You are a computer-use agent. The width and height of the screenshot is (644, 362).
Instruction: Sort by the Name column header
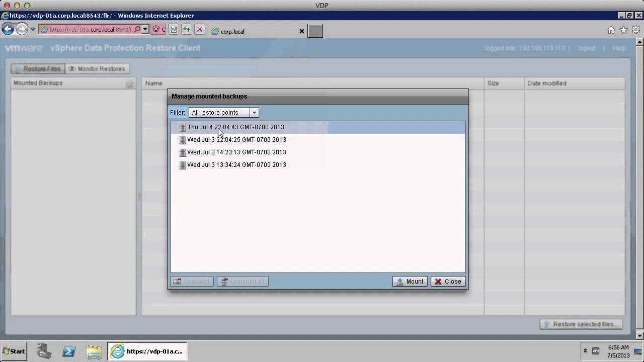click(313, 83)
